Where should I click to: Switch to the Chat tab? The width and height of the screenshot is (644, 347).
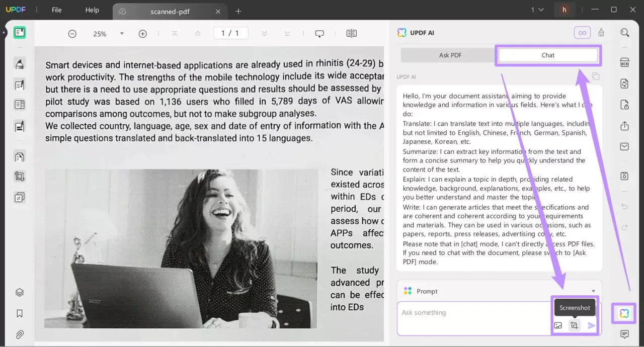(x=548, y=55)
